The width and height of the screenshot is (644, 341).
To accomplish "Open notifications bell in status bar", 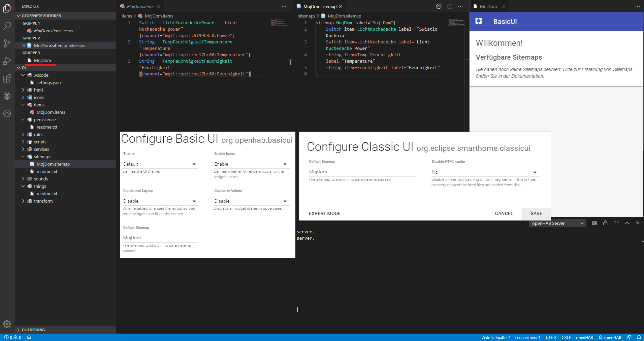I will [639, 337].
